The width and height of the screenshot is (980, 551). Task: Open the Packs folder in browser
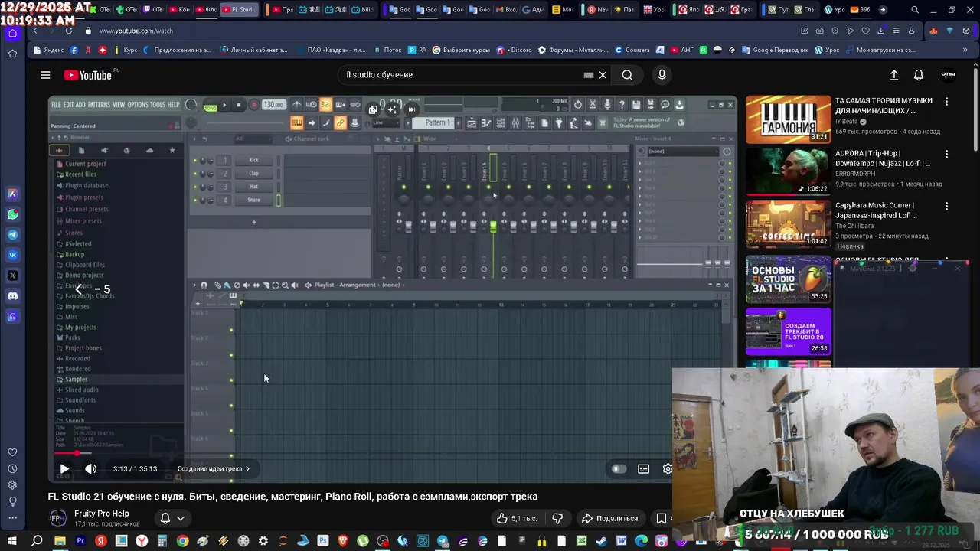pyautogui.click(x=67, y=337)
